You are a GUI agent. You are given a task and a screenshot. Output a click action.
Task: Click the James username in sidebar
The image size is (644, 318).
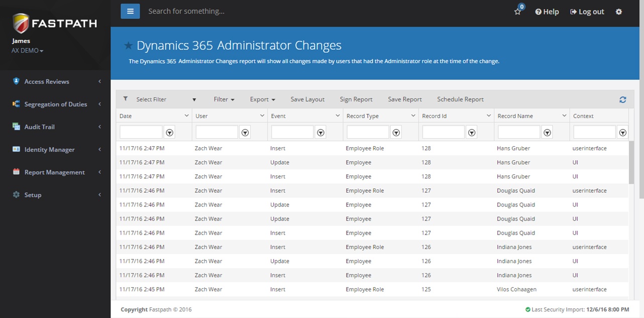tap(21, 41)
